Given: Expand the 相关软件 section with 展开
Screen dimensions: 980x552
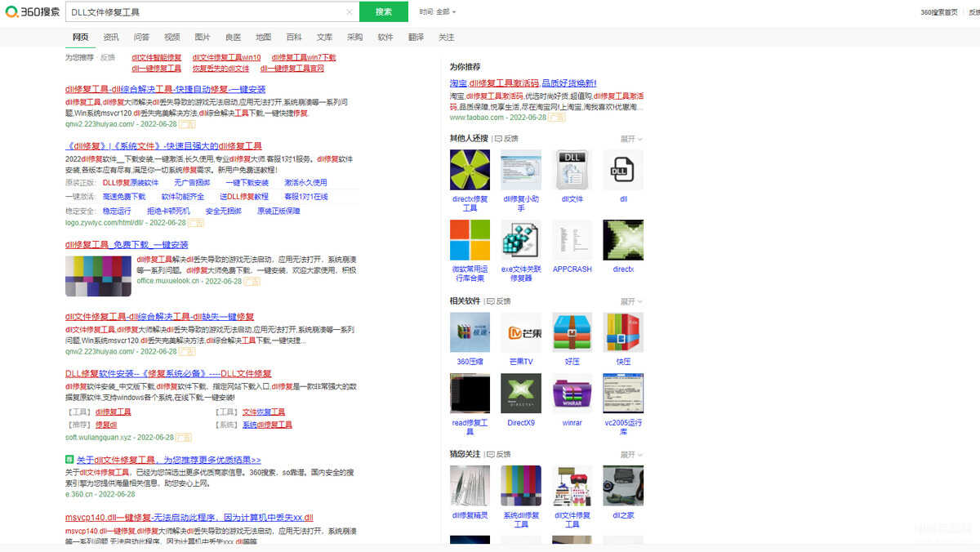Looking at the screenshot, I should (630, 301).
